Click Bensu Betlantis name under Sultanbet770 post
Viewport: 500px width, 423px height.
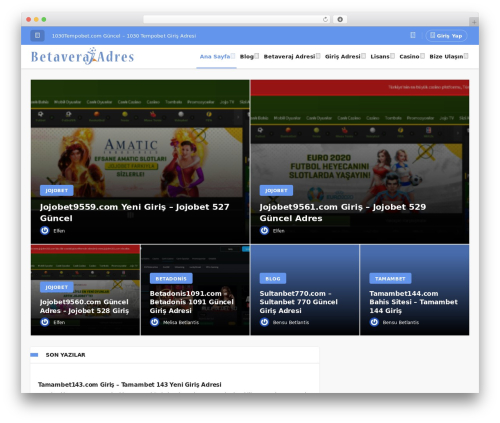[291, 322]
